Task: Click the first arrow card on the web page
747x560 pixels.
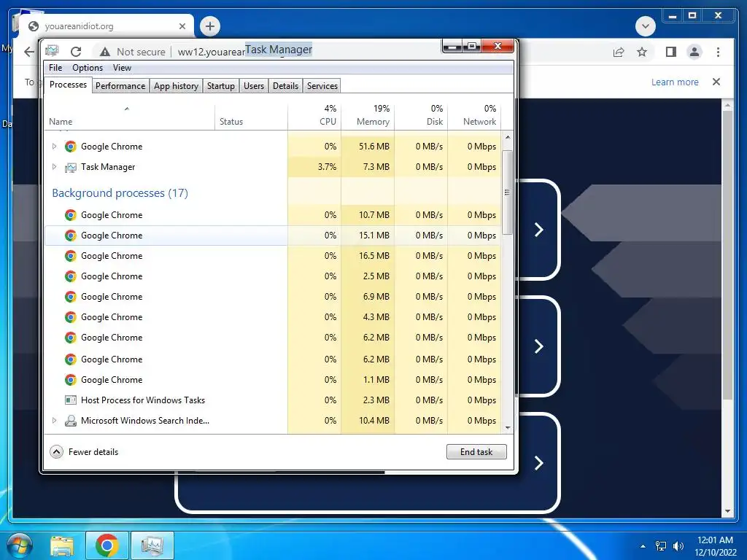Action: click(x=539, y=230)
